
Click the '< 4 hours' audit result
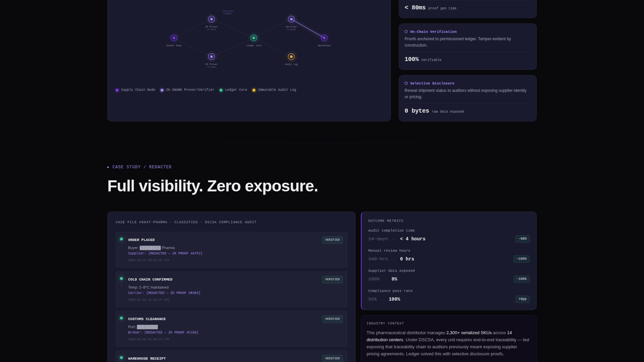click(x=413, y=239)
